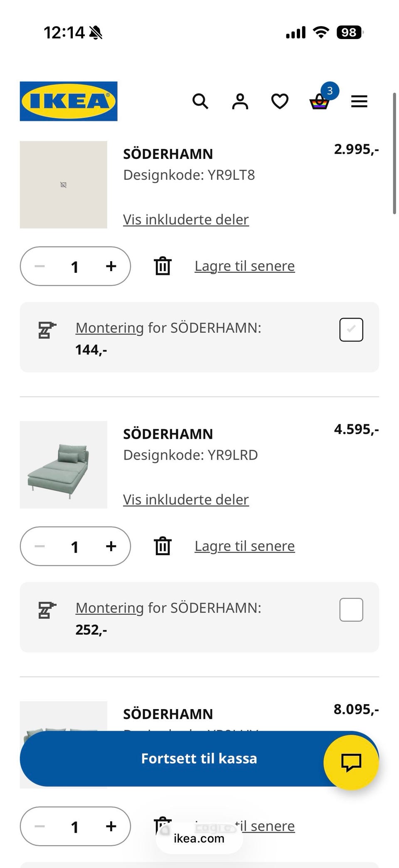
Task: Open the green chaise longue thumbnail
Action: click(x=64, y=465)
